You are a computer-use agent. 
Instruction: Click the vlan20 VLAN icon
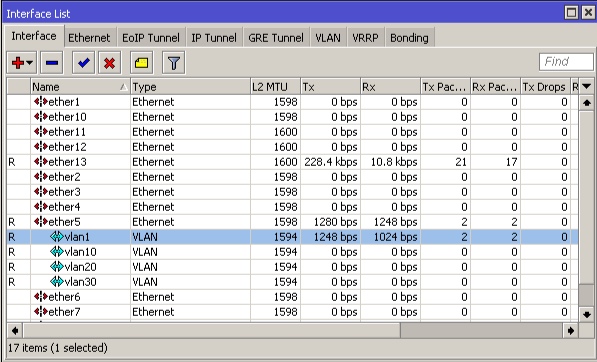coord(57,267)
